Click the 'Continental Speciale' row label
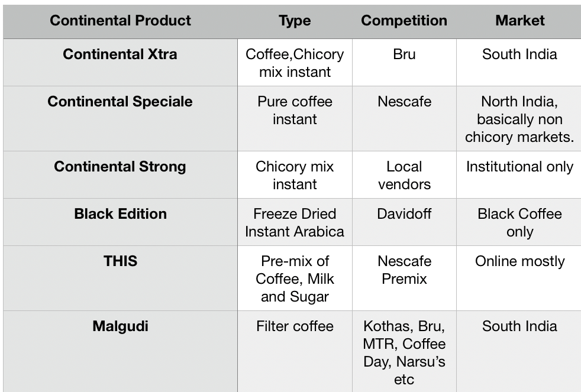Image resolution: width=581 pixels, height=392 pixels. point(120,102)
